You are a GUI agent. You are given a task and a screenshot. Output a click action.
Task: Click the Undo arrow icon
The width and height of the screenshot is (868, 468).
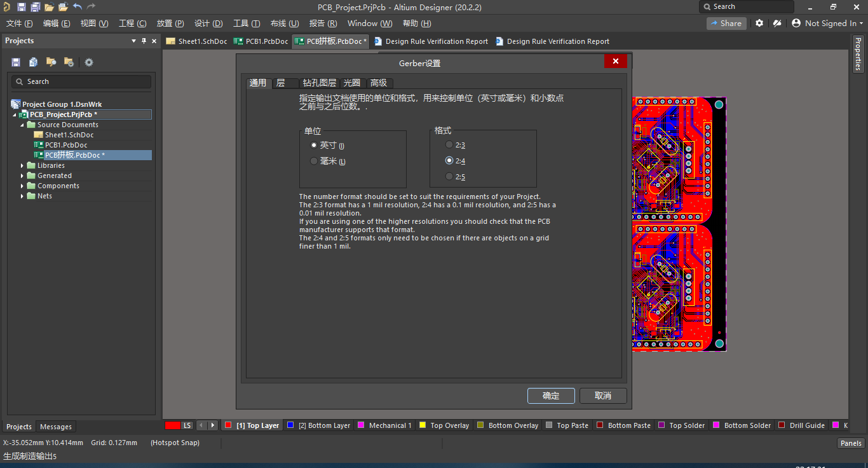pos(76,6)
